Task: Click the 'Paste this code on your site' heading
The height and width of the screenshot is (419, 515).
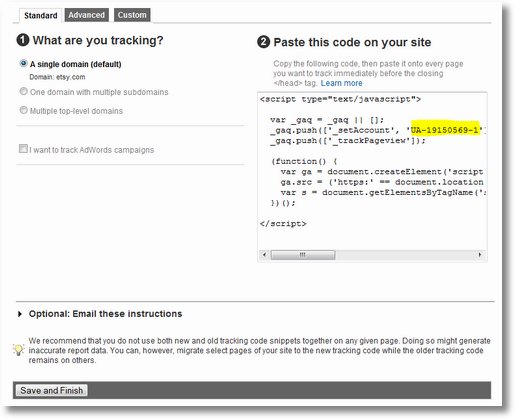Action: 352,42
